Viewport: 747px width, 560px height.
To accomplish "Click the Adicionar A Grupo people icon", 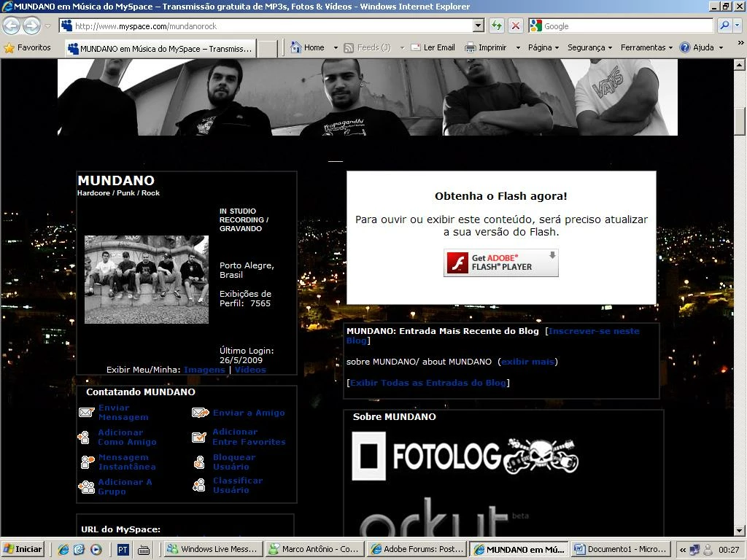I will tap(86, 486).
